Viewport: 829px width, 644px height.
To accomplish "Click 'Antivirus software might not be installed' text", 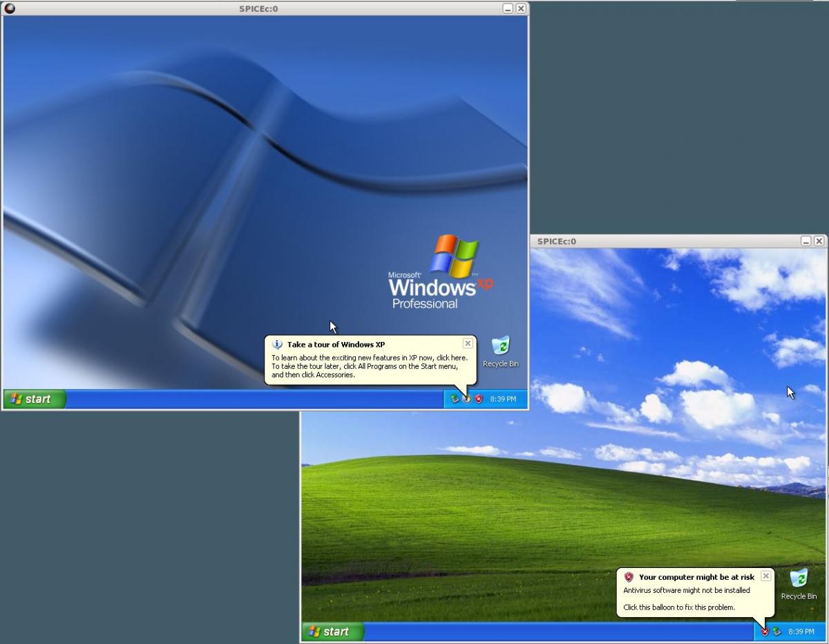I will pyautogui.click(x=687, y=590).
